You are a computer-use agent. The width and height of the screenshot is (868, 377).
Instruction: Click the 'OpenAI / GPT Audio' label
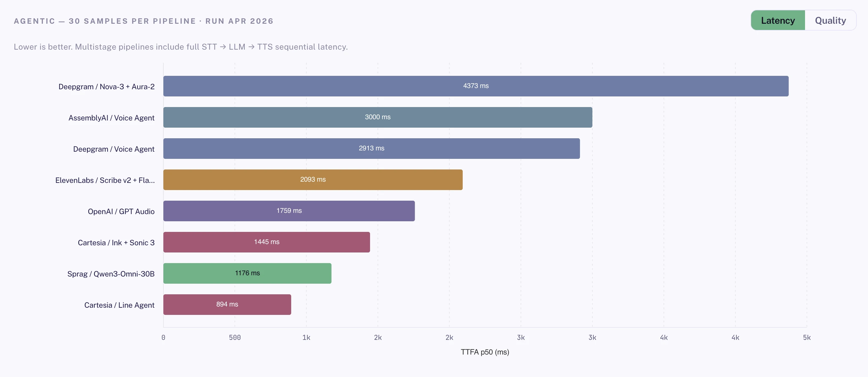click(121, 211)
